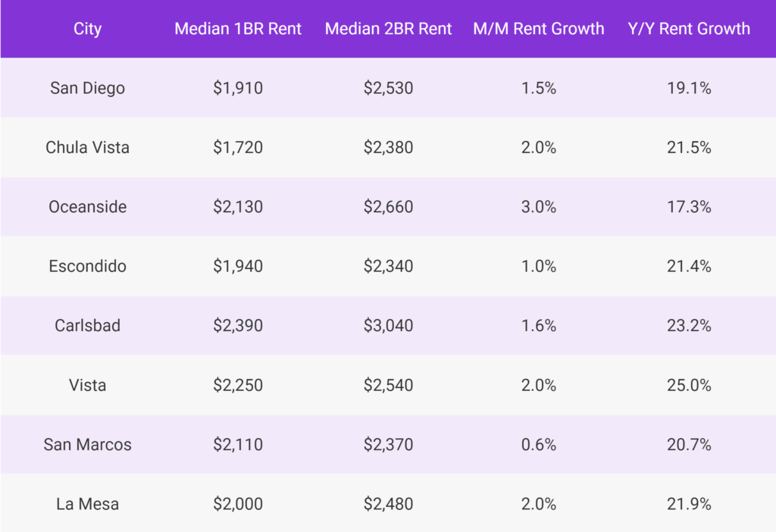This screenshot has height=532, width=776.
Task: Click Oceanside's 3.0% monthly growth value
Action: coord(539,207)
